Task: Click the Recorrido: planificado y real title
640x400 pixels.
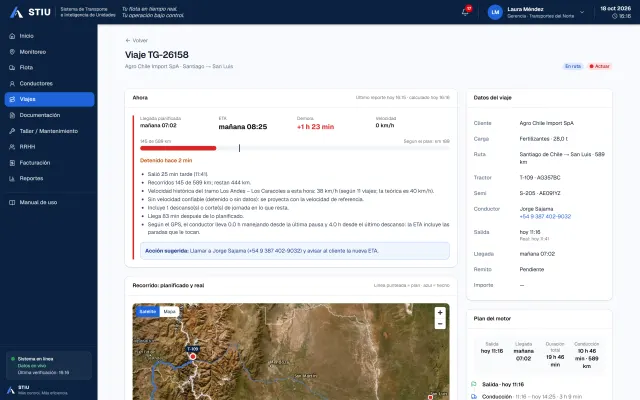Action: (168, 285)
